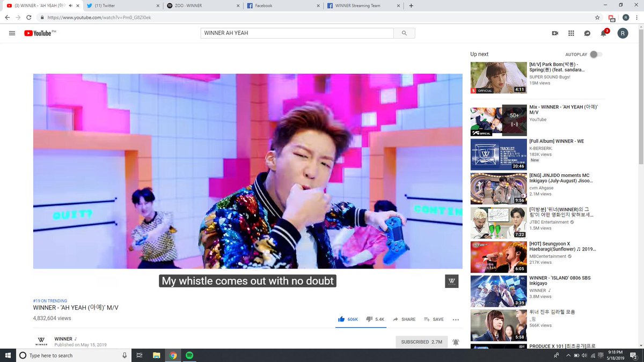The image size is (644, 362).
Task: Click the channel notification bell beside Subscribed
Action: (456, 342)
